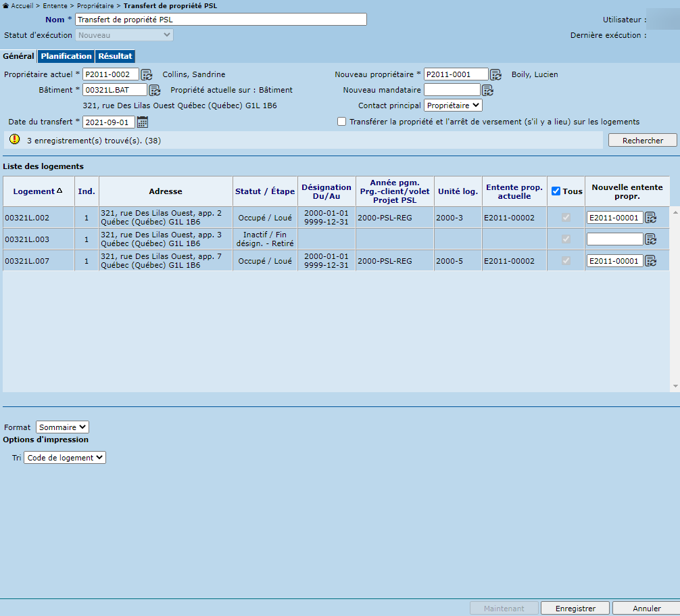Switch to the Résultat tab
The image size is (680, 616).
115,56
